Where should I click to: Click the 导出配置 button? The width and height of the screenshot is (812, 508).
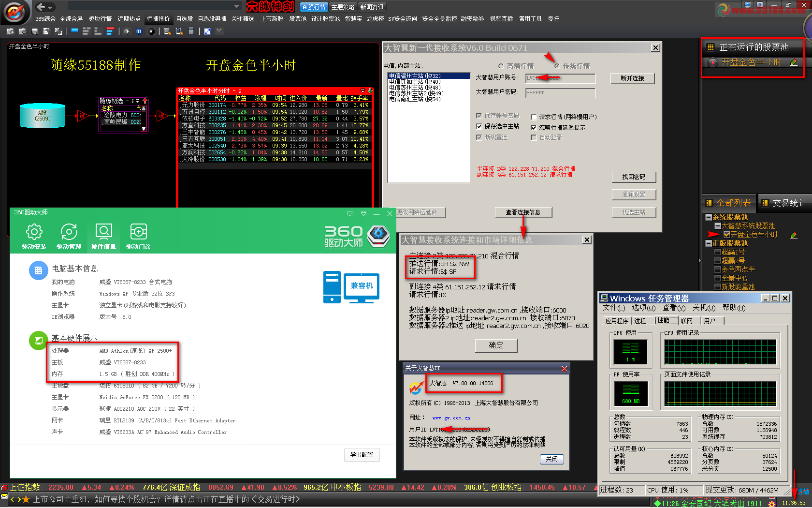pos(362,455)
